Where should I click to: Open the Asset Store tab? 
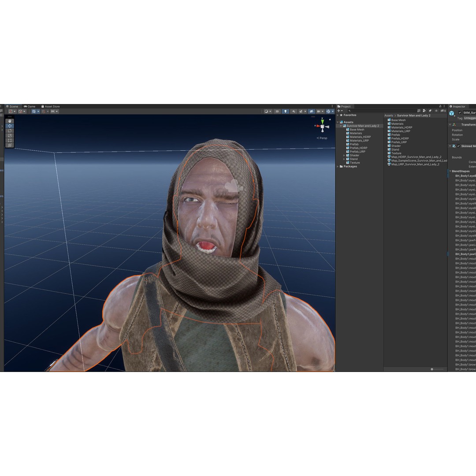50,106
